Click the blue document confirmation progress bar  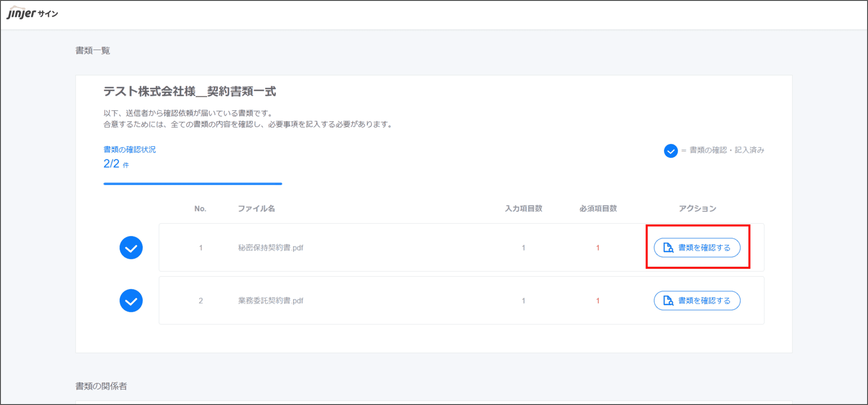tap(192, 184)
